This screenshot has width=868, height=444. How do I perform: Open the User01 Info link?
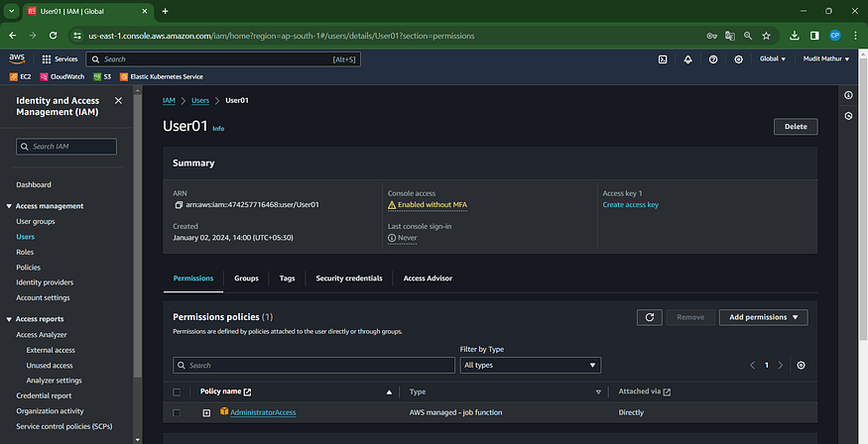pos(218,128)
